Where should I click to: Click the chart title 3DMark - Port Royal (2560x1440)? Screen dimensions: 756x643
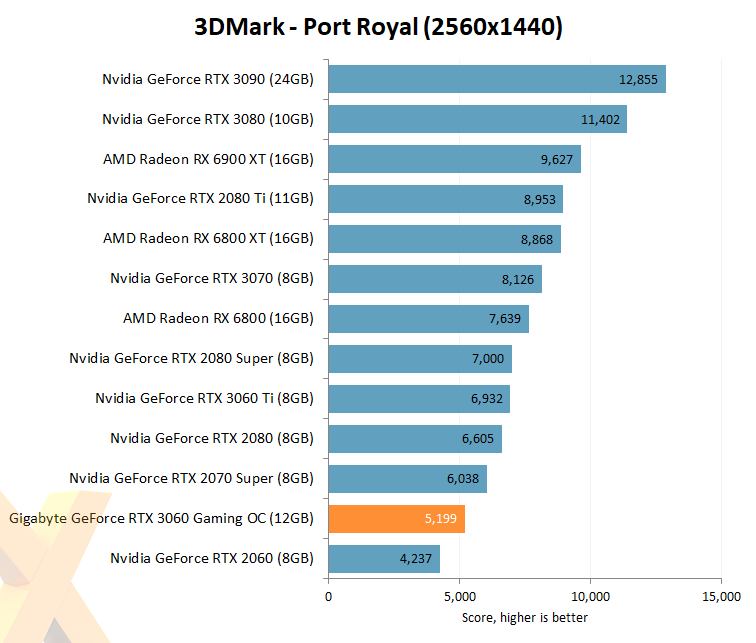(378, 27)
